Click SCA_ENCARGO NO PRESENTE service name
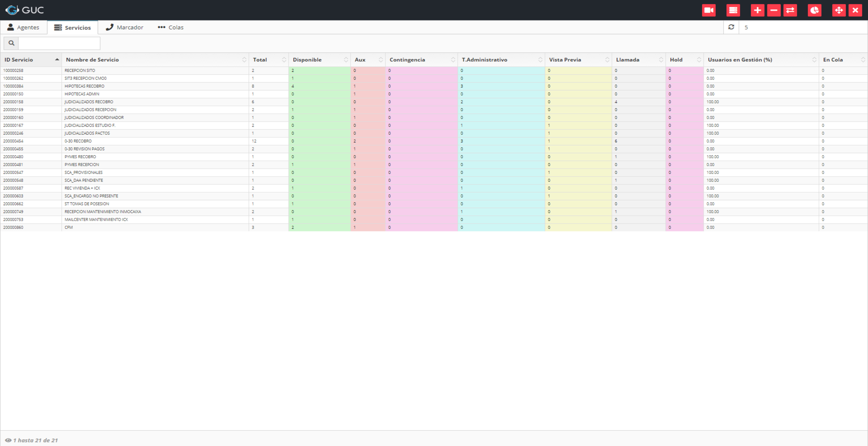Screen dimensions: 868x446 91,196
